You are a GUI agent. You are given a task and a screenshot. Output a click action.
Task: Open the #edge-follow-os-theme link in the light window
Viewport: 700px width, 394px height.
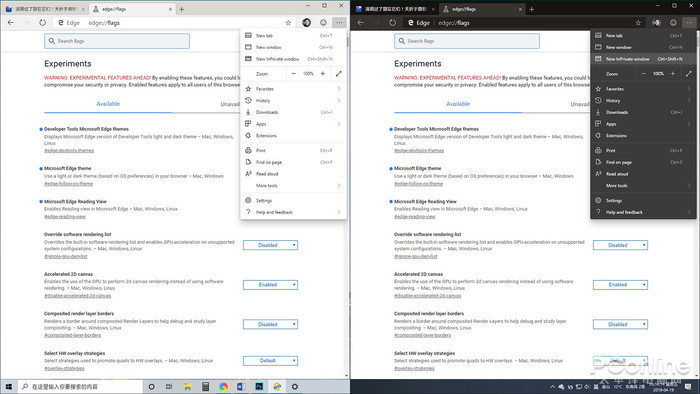[x=68, y=184]
